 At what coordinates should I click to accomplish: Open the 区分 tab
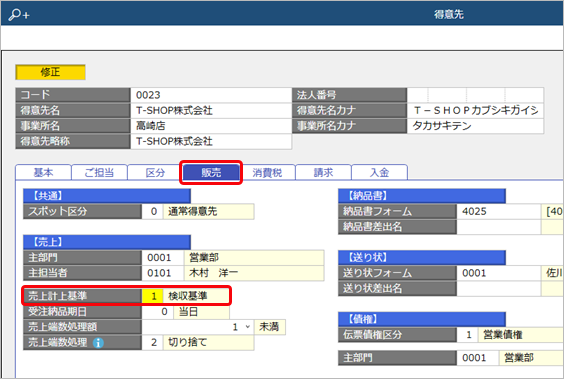(155, 173)
